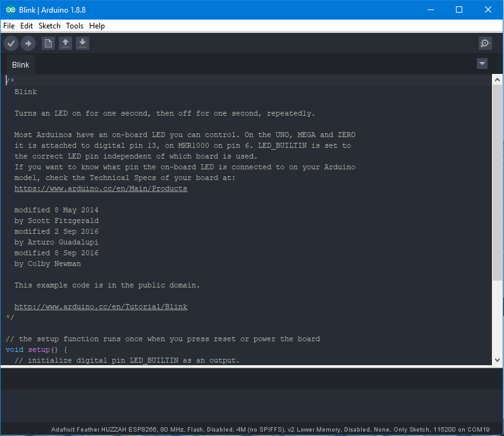The width and height of the screenshot is (504, 436).
Task: Click the board info status bar text
Action: click(270, 430)
